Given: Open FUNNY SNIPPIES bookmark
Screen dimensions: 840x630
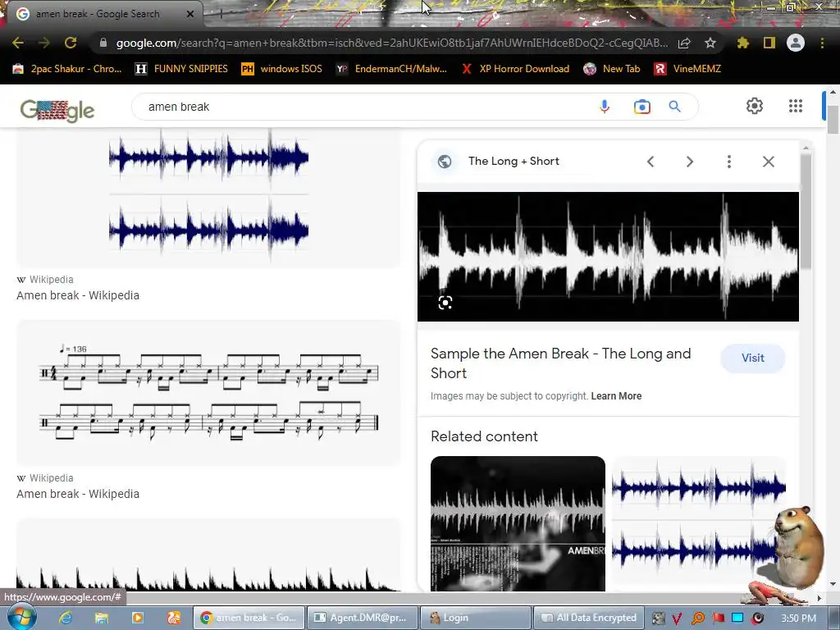Looking at the screenshot, I should (181, 69).
